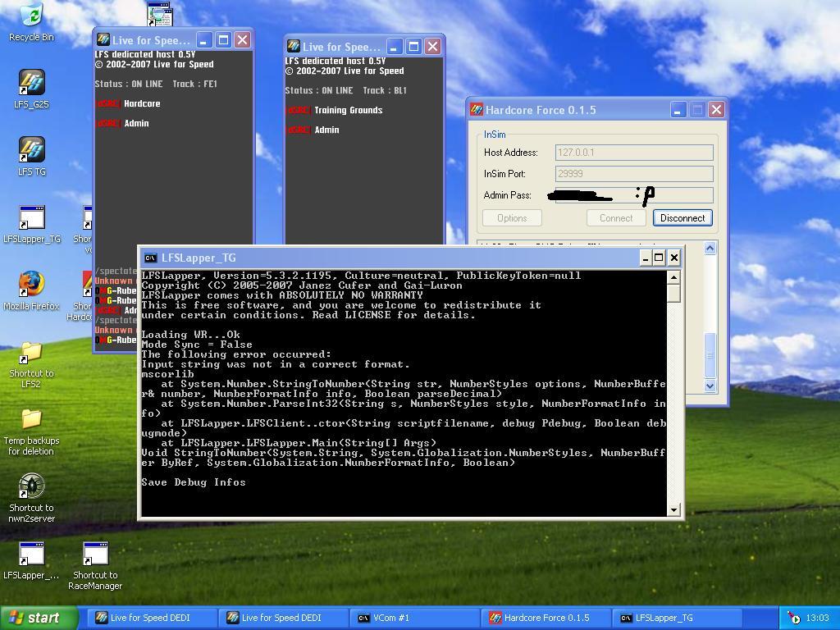Switch to Hardcore Force 0.1.5 taskbar item
The image size is (840, 630).
[x=546, y=618]
